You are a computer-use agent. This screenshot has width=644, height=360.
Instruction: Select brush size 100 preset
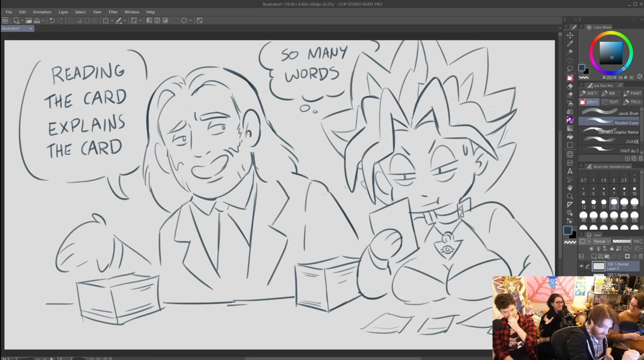[x=634, y=217]
